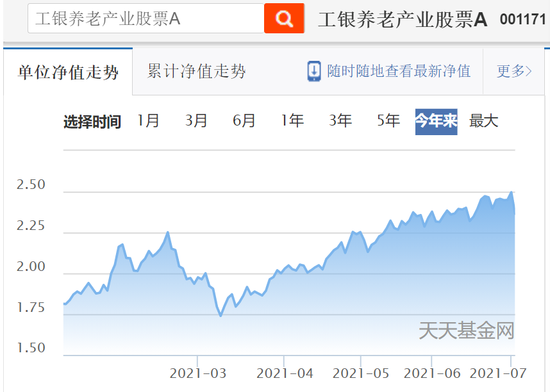Select the 3年 time range
Screen dimensions: 550x392
coord(340,121)
